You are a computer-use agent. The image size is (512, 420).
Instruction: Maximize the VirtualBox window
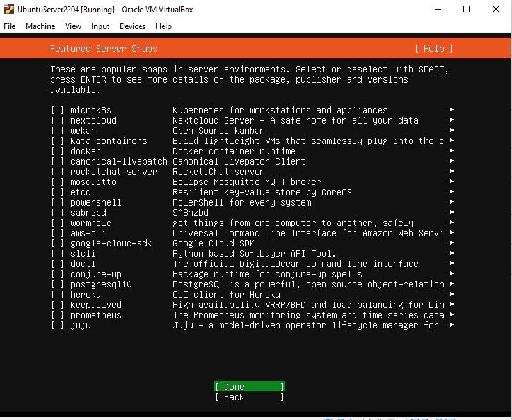(x=467, y=9)
